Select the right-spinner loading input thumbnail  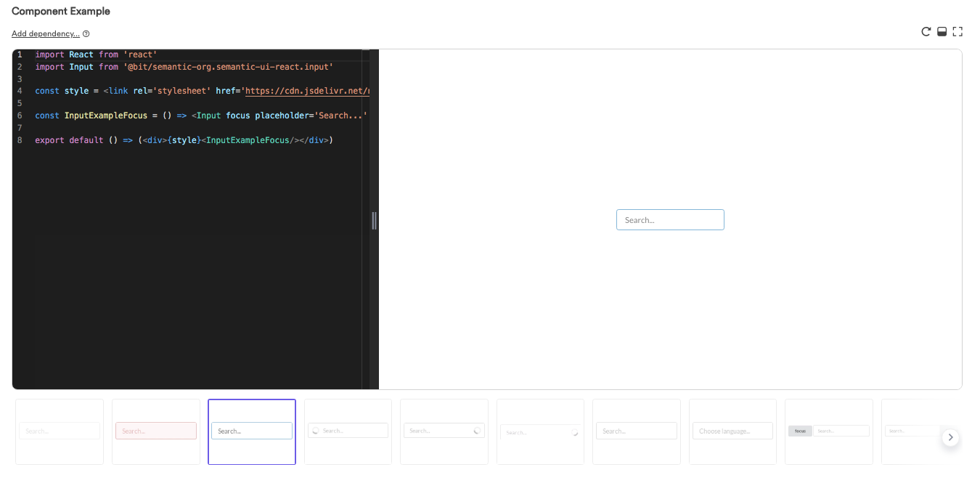point(444,431)
